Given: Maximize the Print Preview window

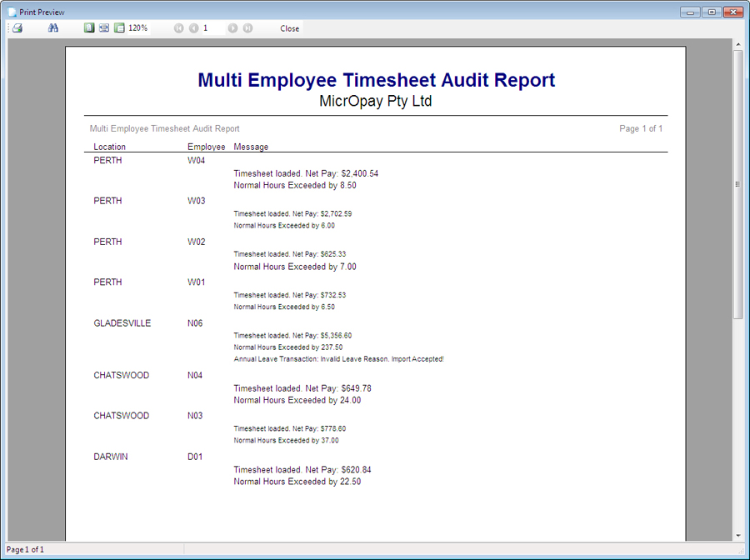Looking at the screenshot, I should point(711,12).
